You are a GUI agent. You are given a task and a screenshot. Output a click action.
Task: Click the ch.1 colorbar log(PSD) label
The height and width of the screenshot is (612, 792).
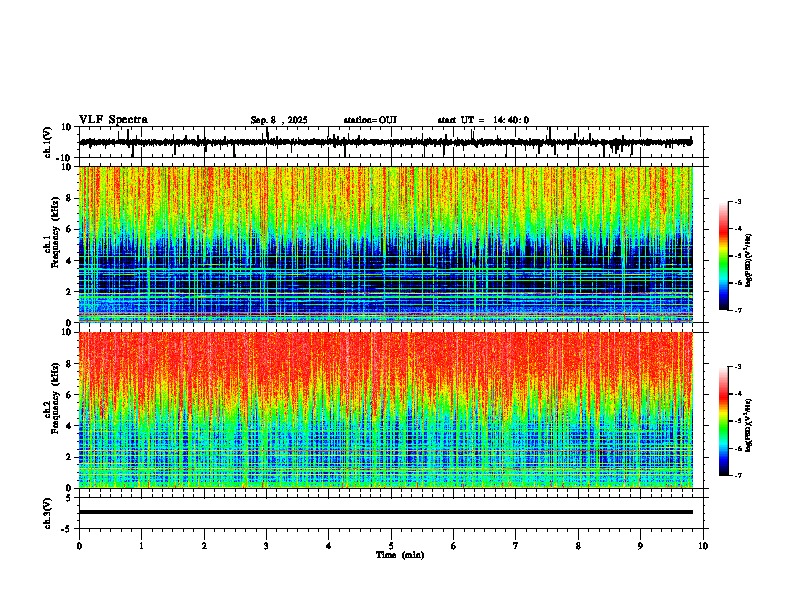pyautogui.click(x=749, y=261)
